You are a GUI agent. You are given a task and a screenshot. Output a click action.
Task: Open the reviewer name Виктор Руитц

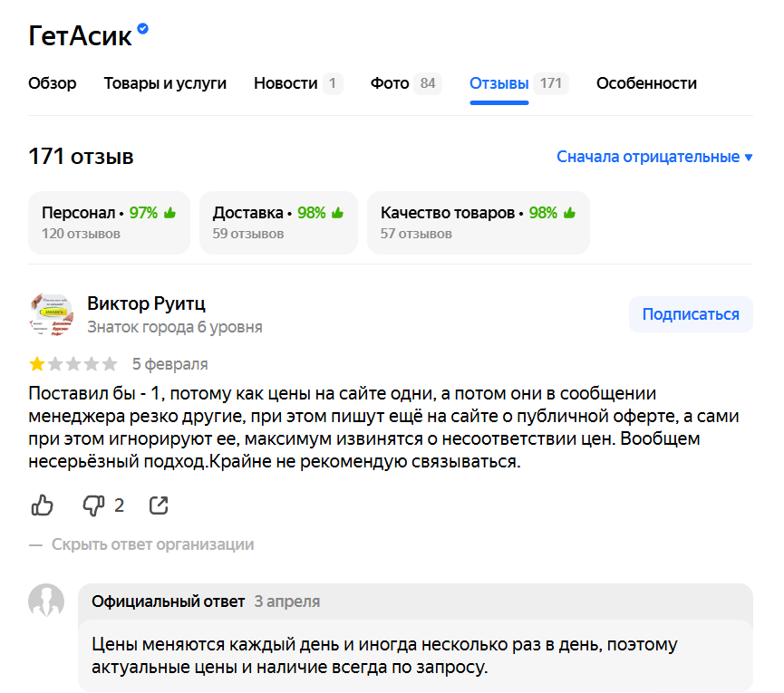click(x=146, y=303)
